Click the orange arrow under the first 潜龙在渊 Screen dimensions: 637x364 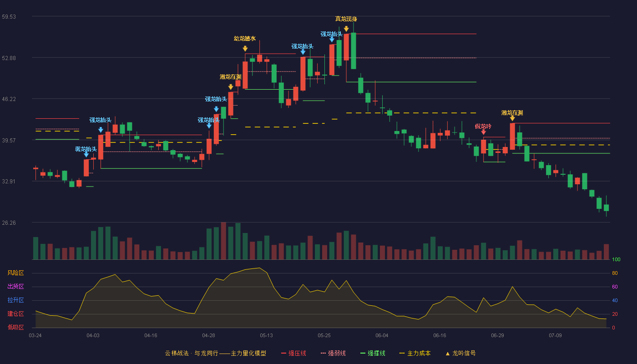tap(231, 87)
